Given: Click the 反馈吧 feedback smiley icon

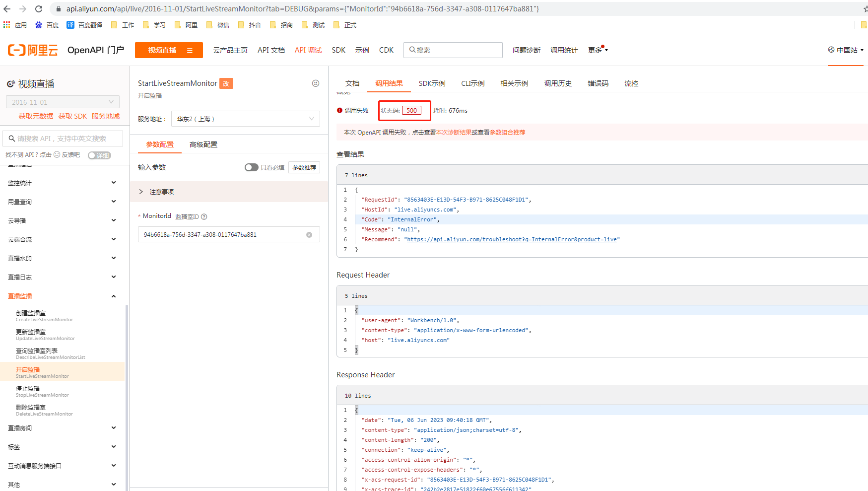Looking at the screenshot, I should pyautogui.click(x=57, y=155).
